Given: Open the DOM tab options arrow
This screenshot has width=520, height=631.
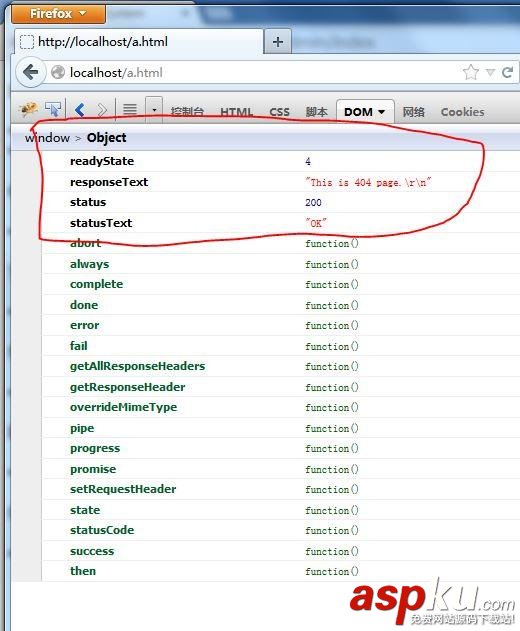Looking at the screenshot, I should [x=382, y=112].
